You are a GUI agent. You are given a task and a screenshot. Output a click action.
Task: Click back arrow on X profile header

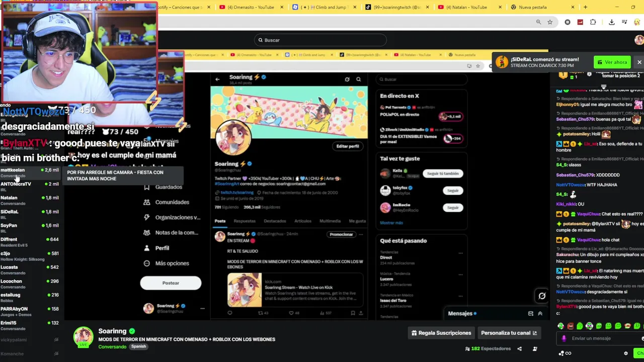(x=217, y=79)
